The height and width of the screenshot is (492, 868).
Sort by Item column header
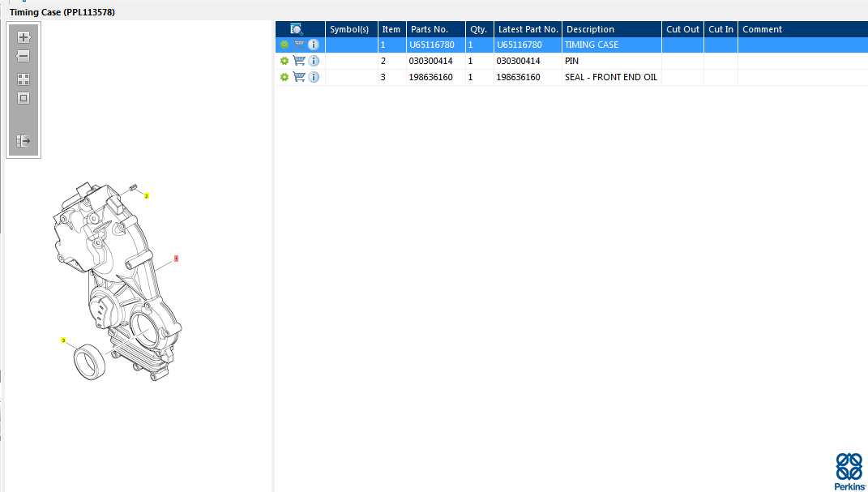[x=392, y=29]
